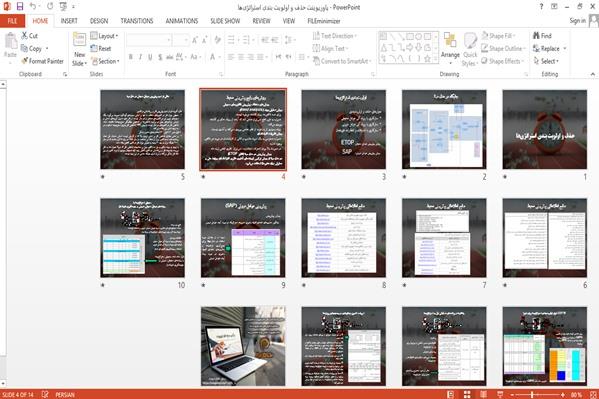Open the Clipboard pane launcher

click(65, 74)
